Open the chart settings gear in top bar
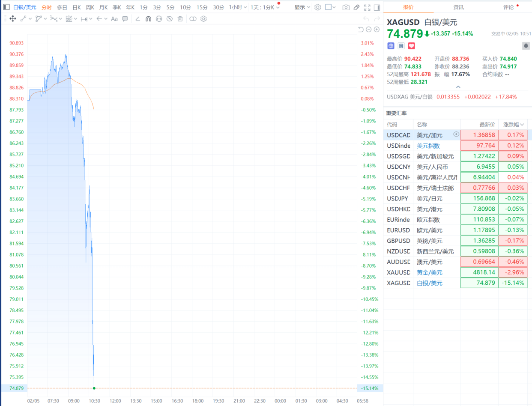This screenshot has height=406, width=532. coord(318,7)
